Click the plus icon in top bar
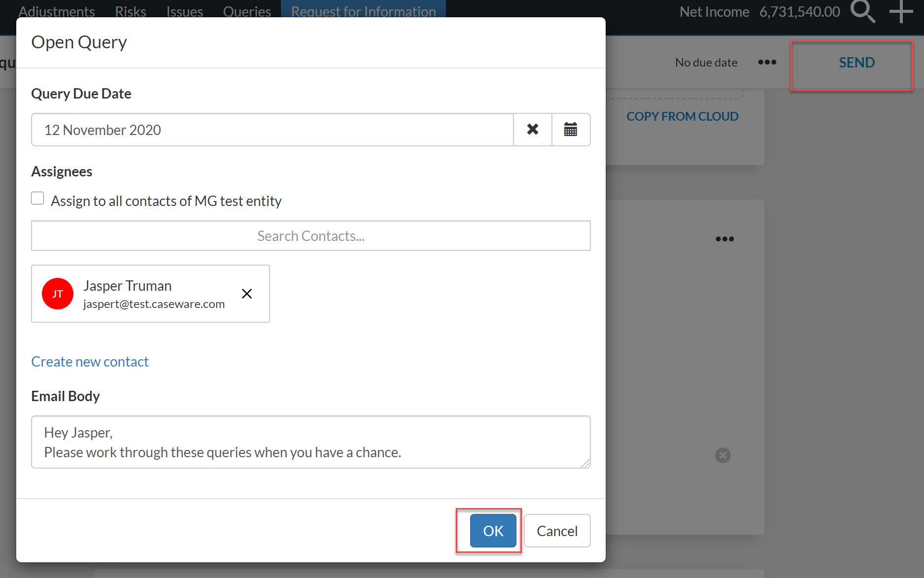The image size is (924, 578). pyautogui.click(x=901, y=11)
